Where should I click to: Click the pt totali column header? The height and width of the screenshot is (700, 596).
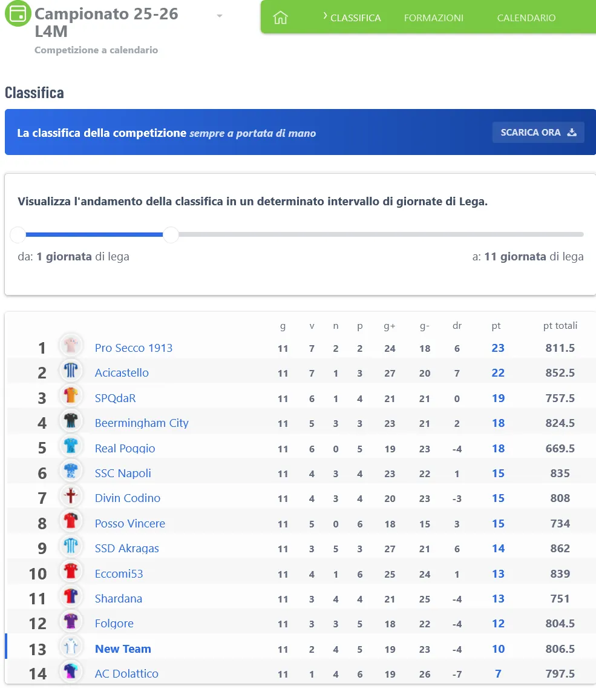[560, 326]
